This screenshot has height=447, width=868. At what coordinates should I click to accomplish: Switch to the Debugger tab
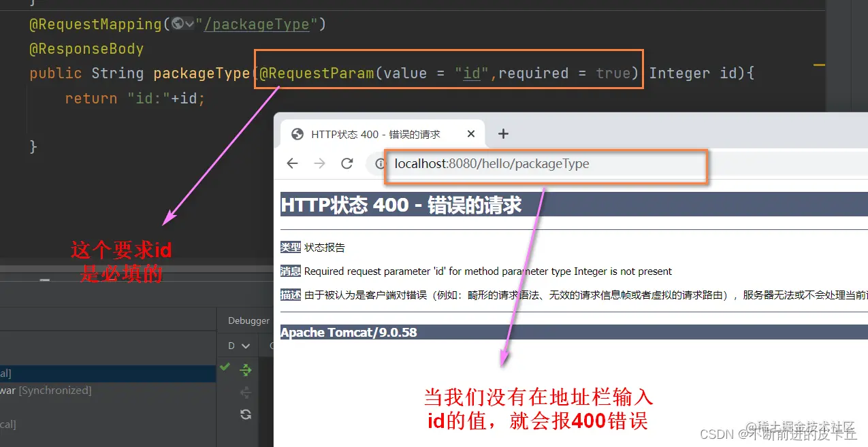click(x=248, y=320)
